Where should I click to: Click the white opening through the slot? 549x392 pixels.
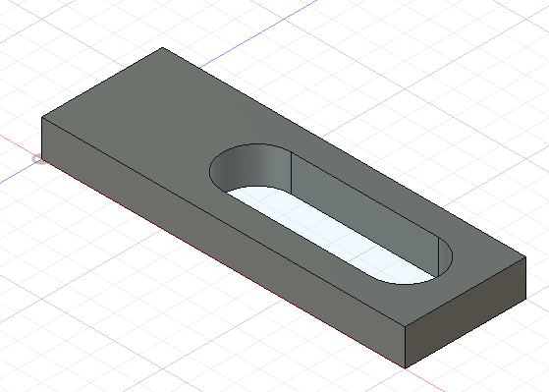click(329, 235)
